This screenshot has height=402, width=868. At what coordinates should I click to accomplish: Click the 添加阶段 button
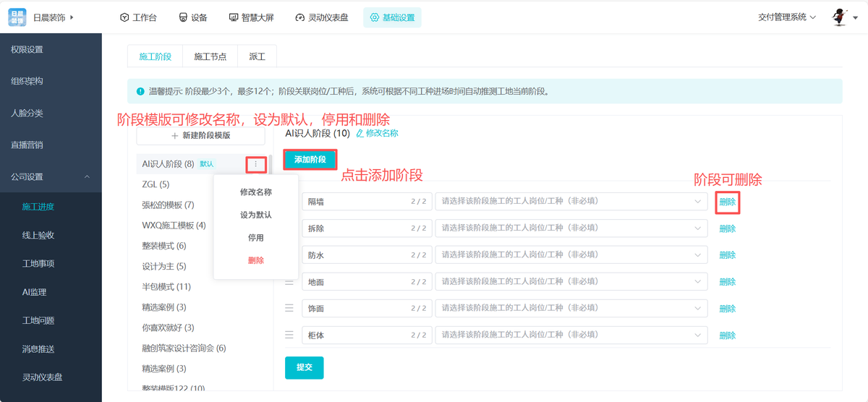[x=310, y=159]
